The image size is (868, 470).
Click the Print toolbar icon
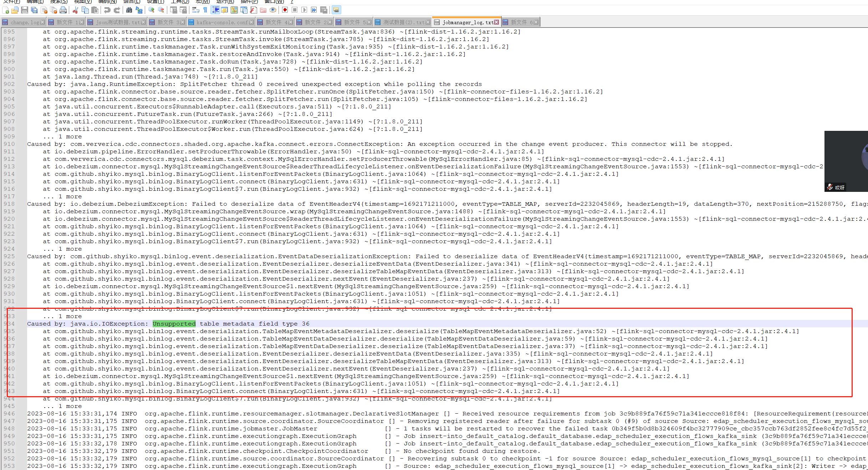63,10
